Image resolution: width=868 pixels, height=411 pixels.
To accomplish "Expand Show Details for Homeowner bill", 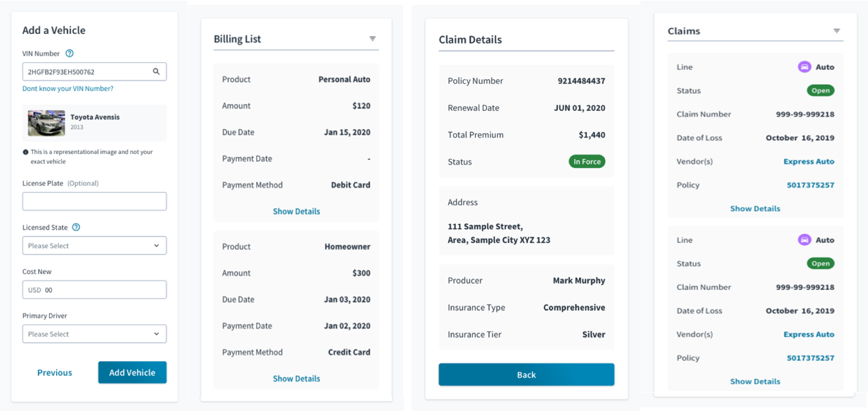I will 297,379.
